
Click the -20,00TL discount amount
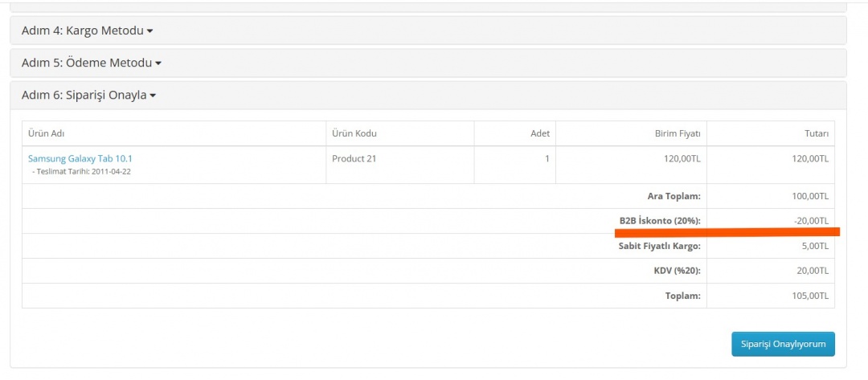point(809,221)
